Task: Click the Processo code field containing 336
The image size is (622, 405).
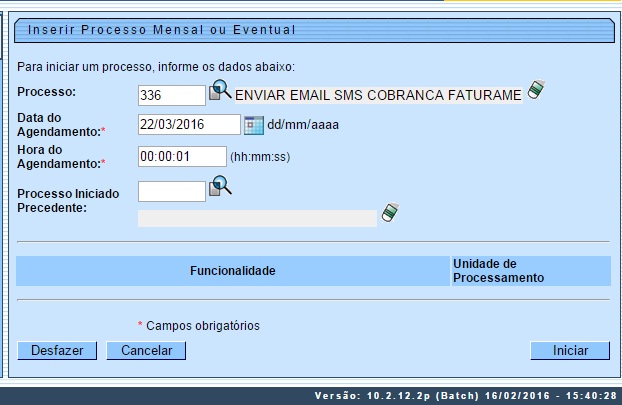Action: 172,95
